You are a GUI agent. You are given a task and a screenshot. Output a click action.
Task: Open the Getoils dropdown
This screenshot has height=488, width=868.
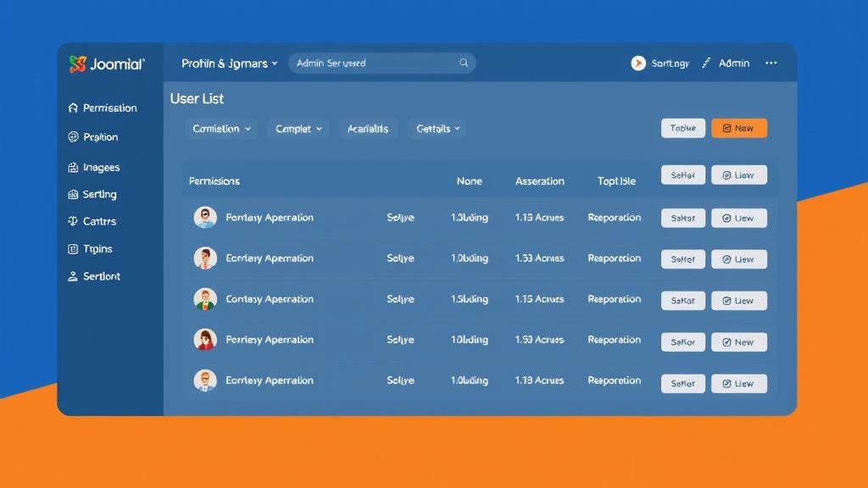(x=436, y=128)
